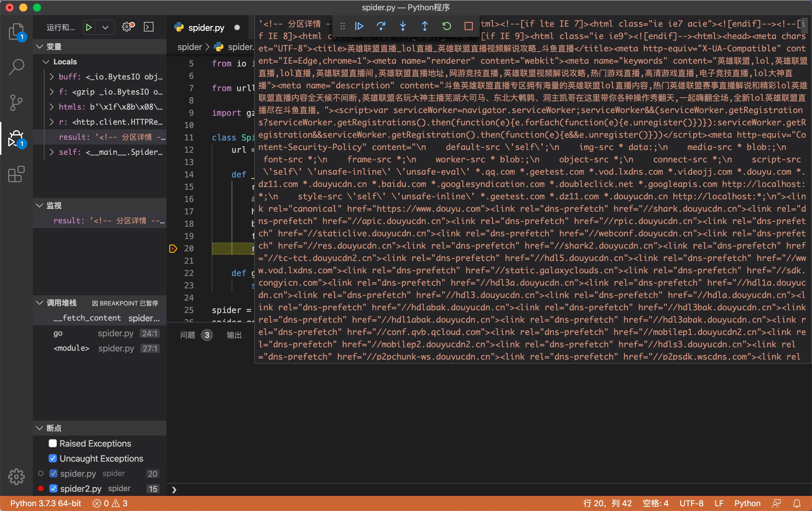Click Step Into in the debug toolbar

[403, 26]
